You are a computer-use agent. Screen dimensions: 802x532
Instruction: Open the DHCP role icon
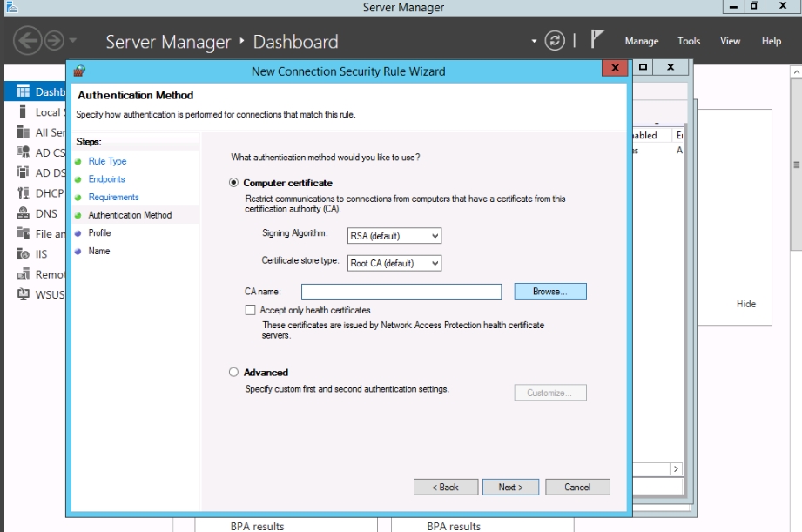[x=23, y=192]
